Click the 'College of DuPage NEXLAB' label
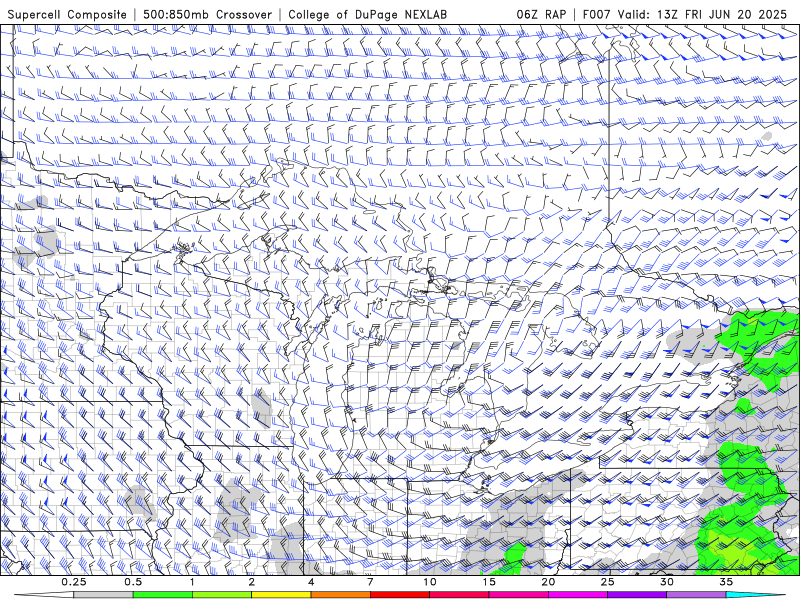800x600 pixels. (367, 15)
